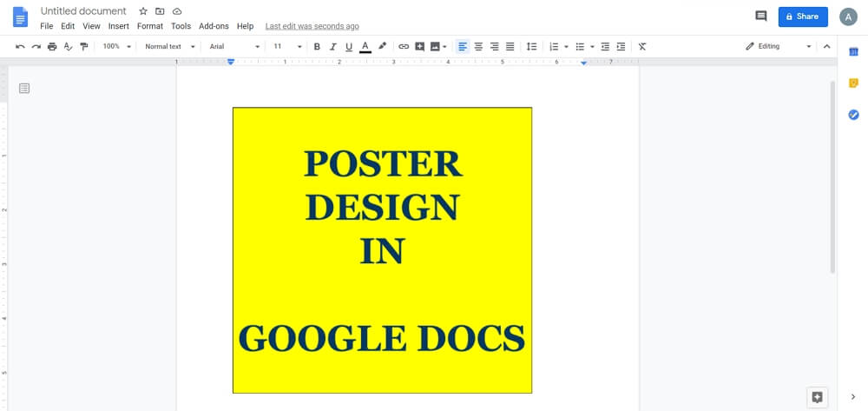Screen dimensions: 868x411
Task: Open Google account avatar A
Action: point(848,17)
